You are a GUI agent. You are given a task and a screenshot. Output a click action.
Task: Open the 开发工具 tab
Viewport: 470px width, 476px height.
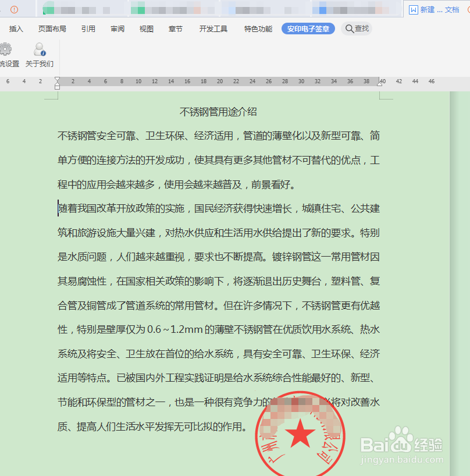tap(213, 29)
